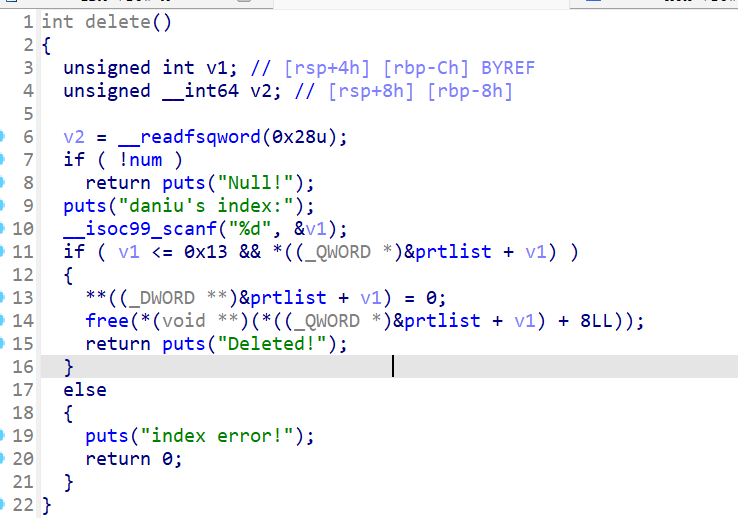Set breakpoint on line 11 marker
The width and height of the screenshot is (738, 518).
pos(3,251)
